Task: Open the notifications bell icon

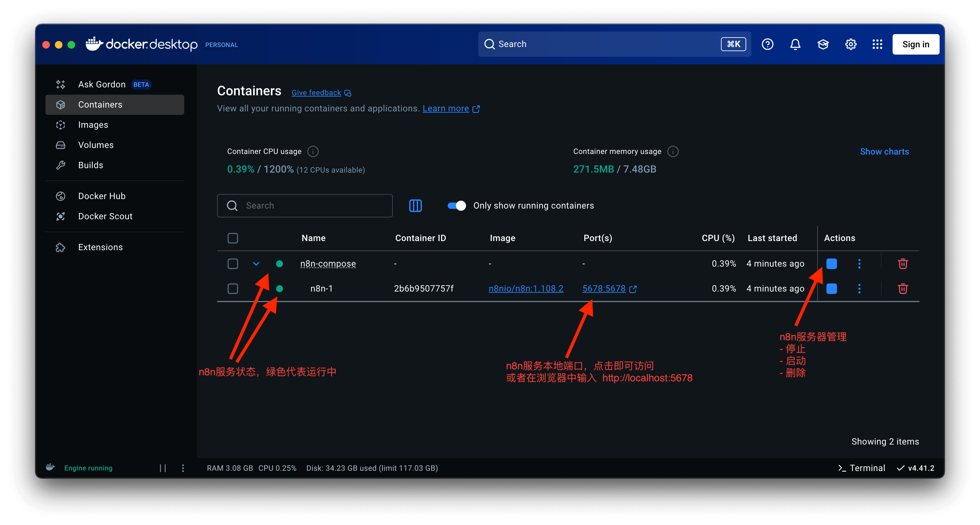Action: pos(795,44)
